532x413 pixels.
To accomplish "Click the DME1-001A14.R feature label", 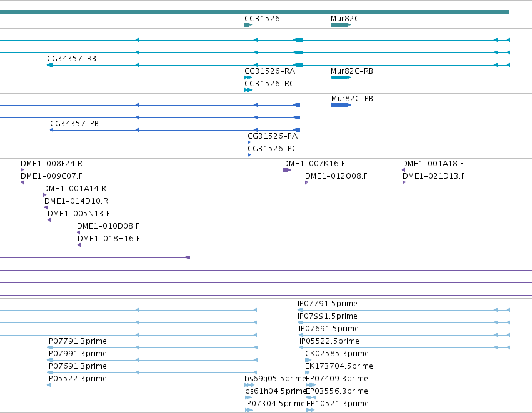I will pos(74,189).
